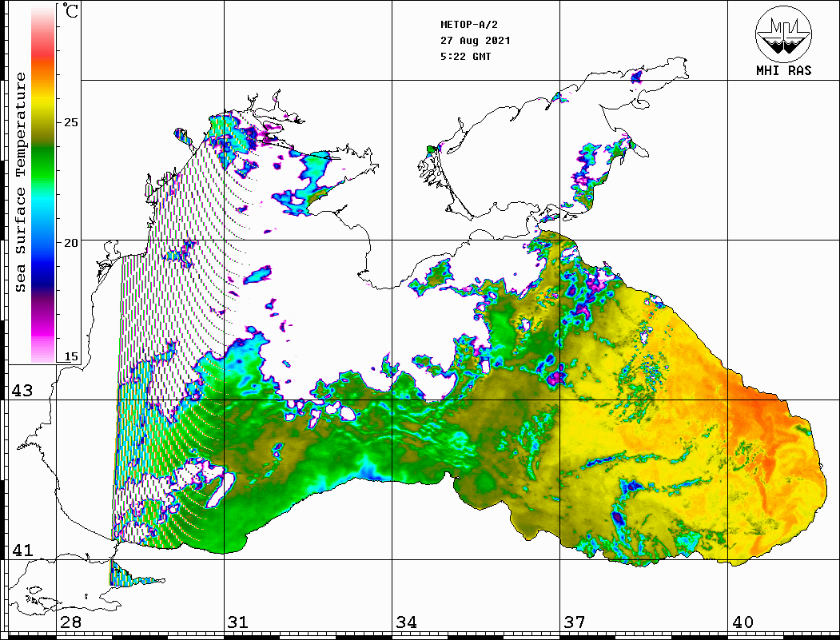Click the temperature color scale bar
The height and width of the screenshot is (640, 840).
tap(43, 184)
